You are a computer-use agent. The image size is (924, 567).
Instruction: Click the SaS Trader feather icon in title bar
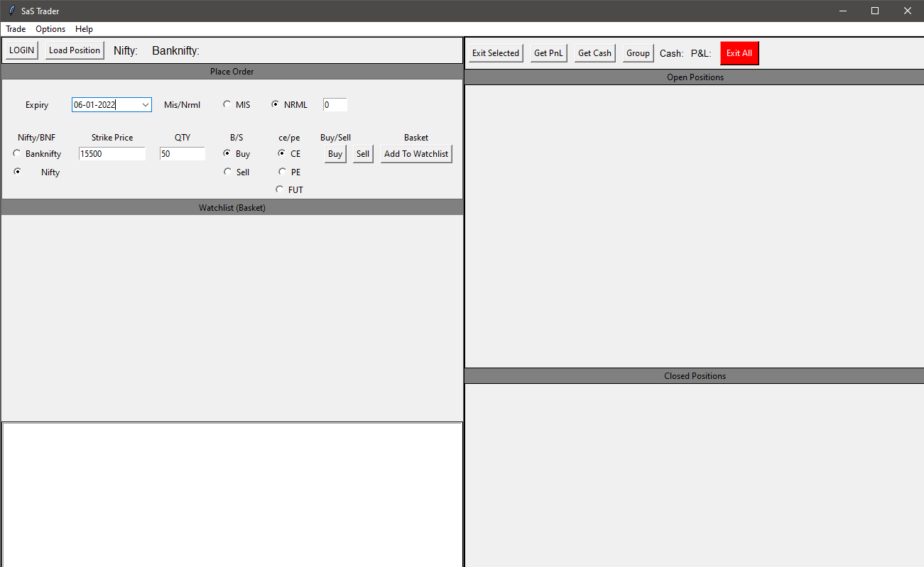click(11, 11)
